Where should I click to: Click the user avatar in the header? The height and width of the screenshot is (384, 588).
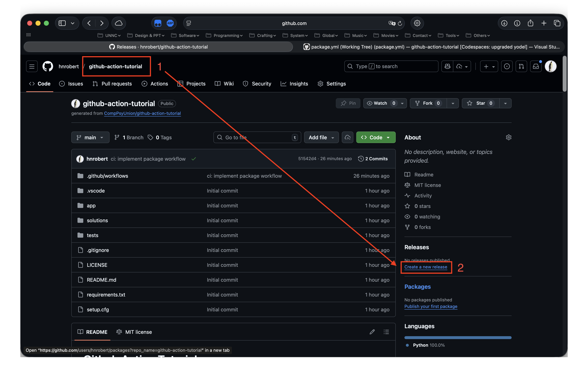point(551,66)
